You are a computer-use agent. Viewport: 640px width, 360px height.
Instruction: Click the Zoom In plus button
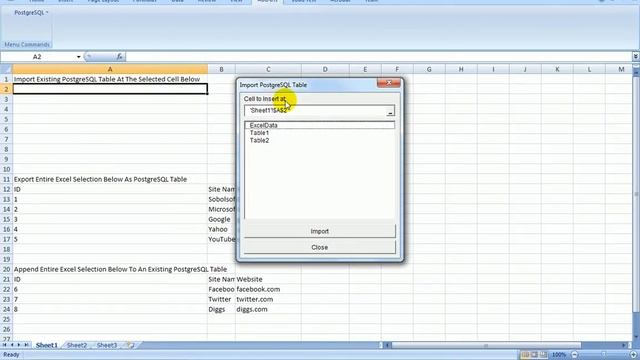coord(633,355)
